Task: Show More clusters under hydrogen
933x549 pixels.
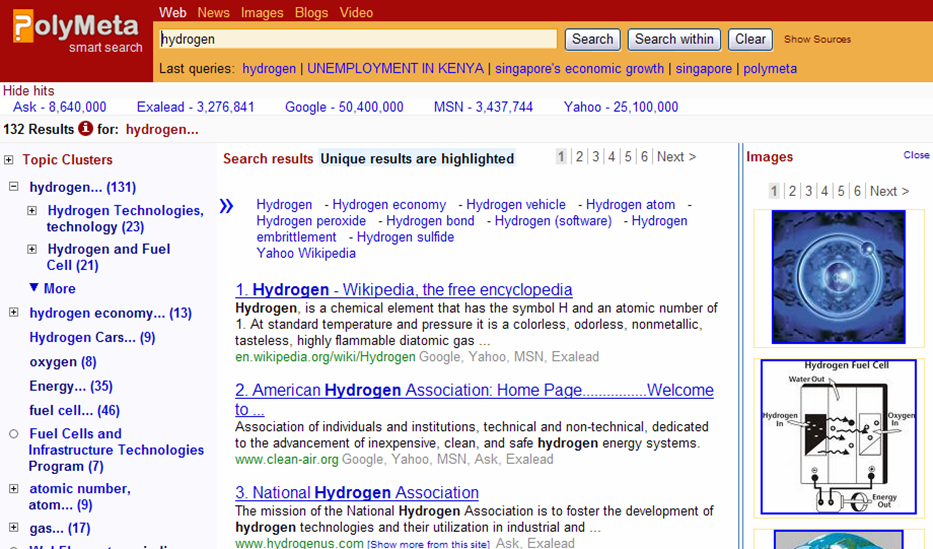Action: coord(52,288)
